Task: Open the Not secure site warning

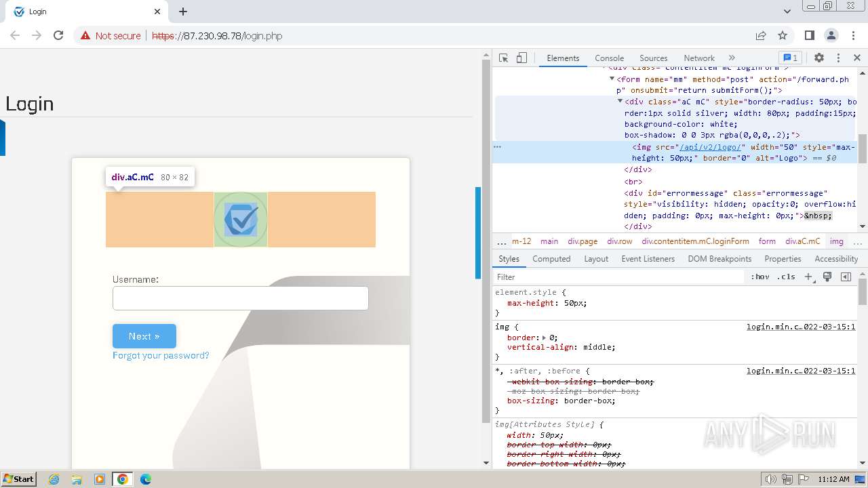Action: click(111, 36)
